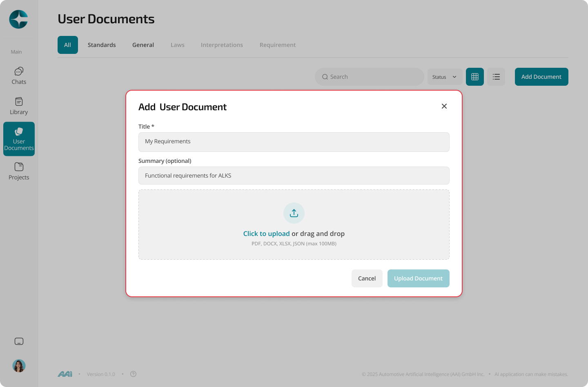Select the All tab
588x387 pixels.
point(68,45)
